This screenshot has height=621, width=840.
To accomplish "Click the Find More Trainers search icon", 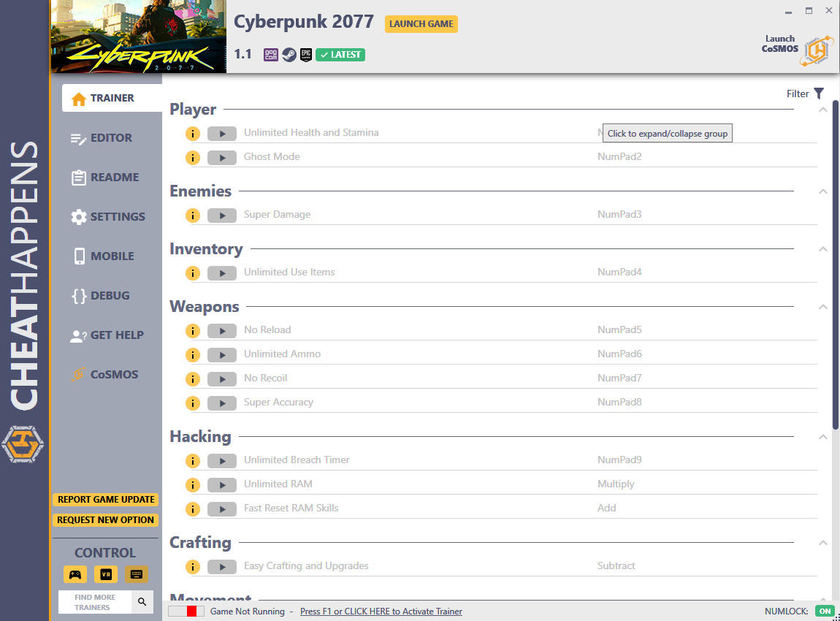I will coord(142,602).
